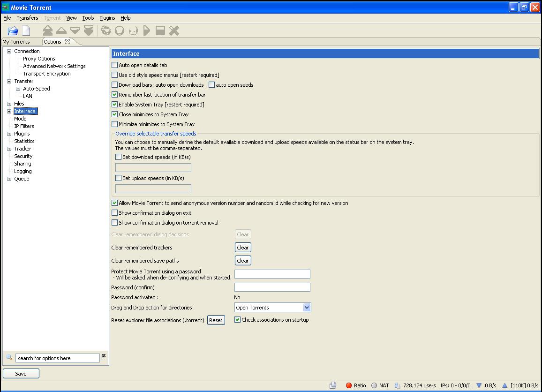
Task: Click the red Ratio status indicator
Action: [x=349, y=385]
